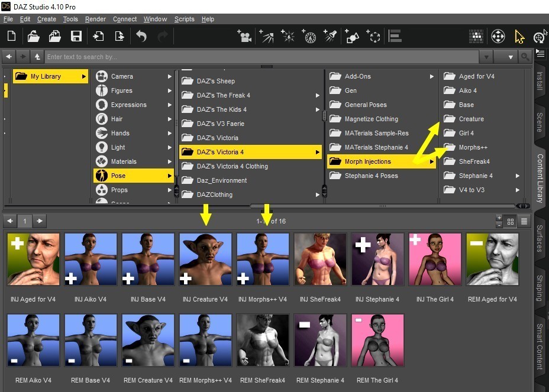Click the thumbnail size plus/minus stepper
The image size is (549, 392).
(x=499, y=221)
